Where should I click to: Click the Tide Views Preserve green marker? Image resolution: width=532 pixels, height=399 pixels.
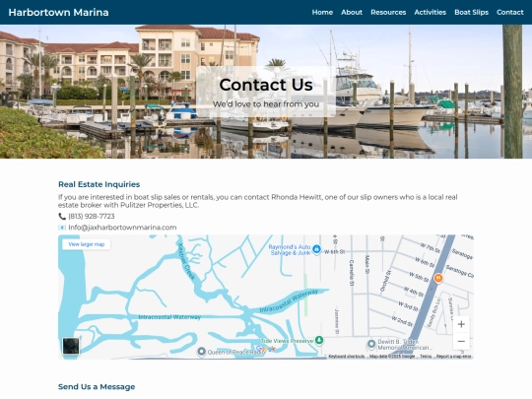pyautogui.click(x=319, y=340)
